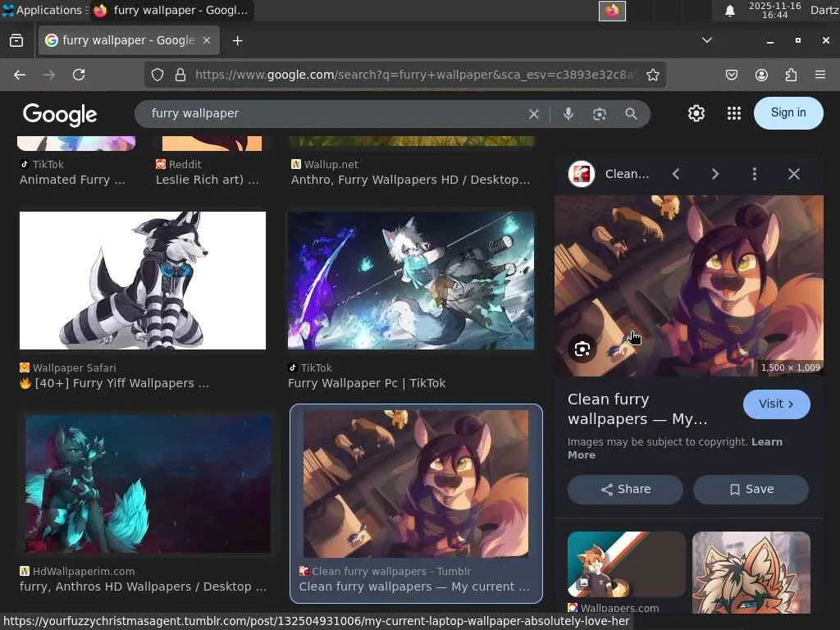Share the previewed image
The image size is (840, 630).
coord(625,489)
